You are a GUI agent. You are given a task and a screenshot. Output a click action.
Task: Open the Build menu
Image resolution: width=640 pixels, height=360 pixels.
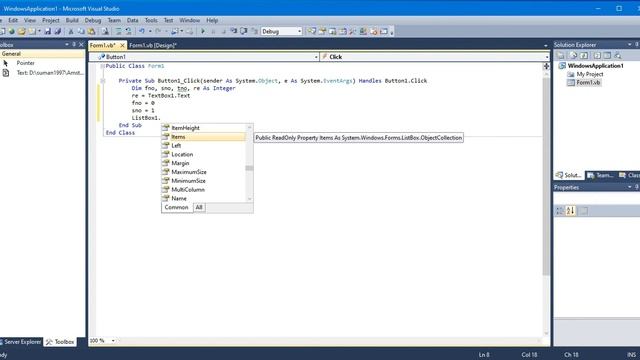tap(72, 20)
